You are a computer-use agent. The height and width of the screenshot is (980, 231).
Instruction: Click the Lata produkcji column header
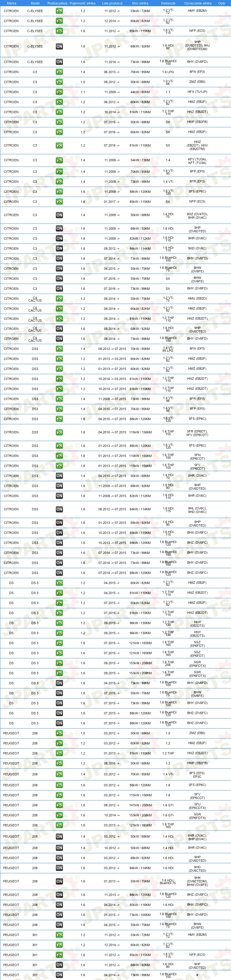(112, 3)
